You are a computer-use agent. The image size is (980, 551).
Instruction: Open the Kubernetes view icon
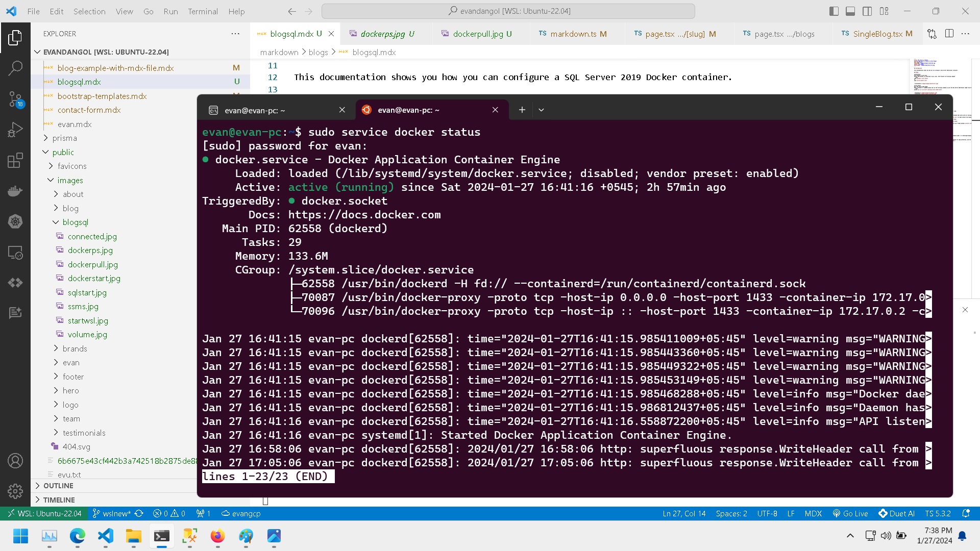15,221
